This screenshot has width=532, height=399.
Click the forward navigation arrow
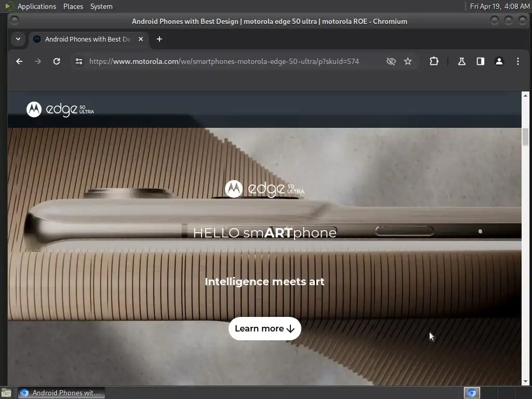38,61
